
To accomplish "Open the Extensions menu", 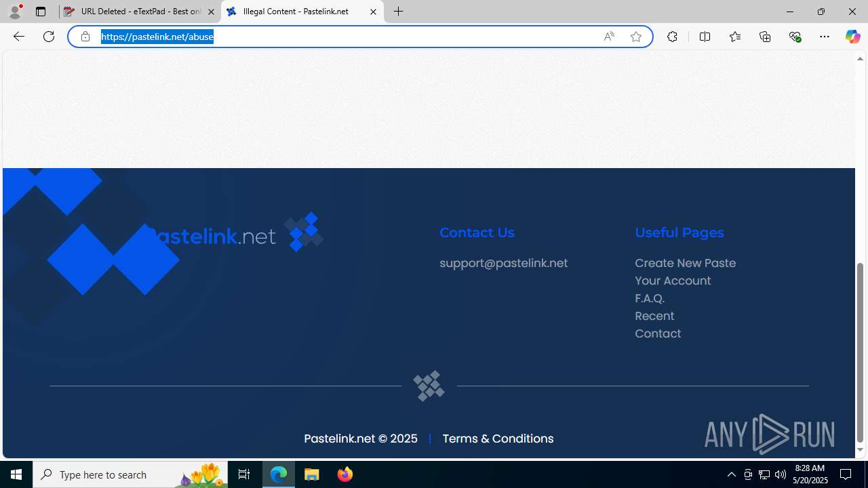I will [672, 37].
